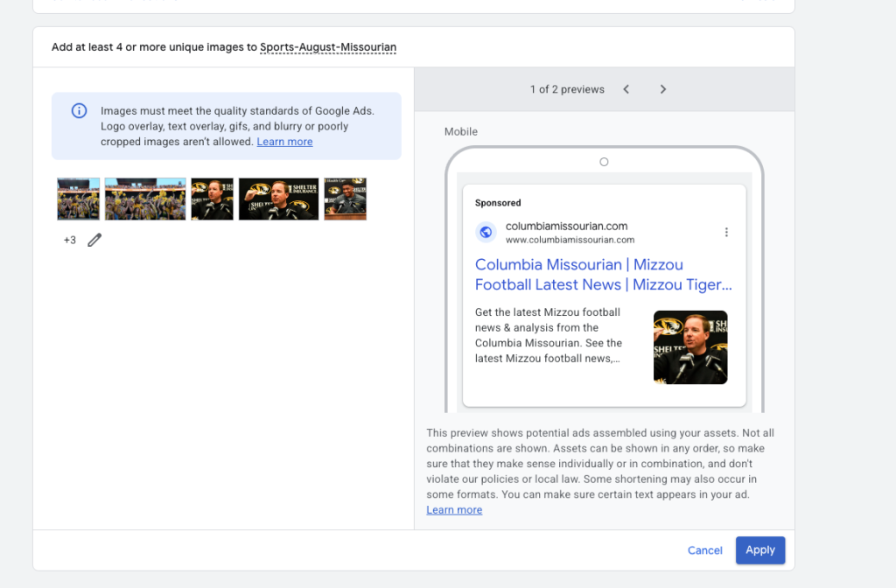Open the ad preview three-dot menu
This screenshot has width=896, height=588.
tap(726, 232)
